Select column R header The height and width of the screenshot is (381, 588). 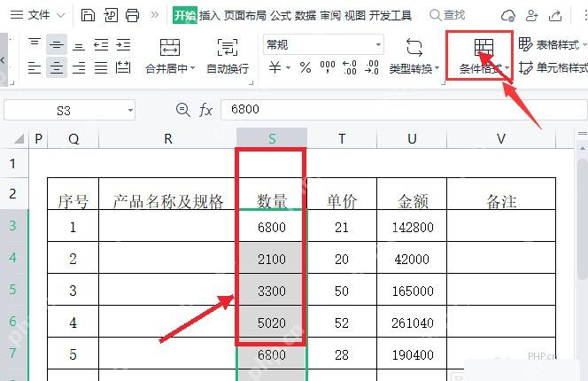click(167, 138)
